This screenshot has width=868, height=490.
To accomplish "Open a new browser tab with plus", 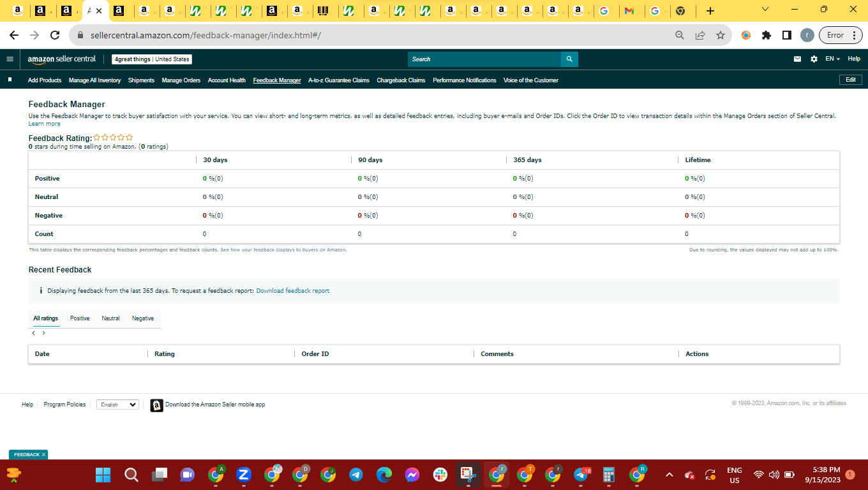I will [710, 11].
